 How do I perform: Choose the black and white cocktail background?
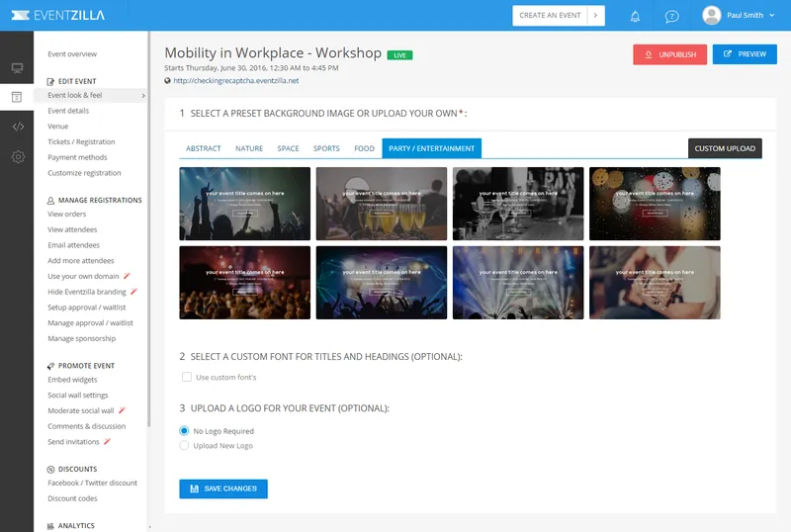518,204
